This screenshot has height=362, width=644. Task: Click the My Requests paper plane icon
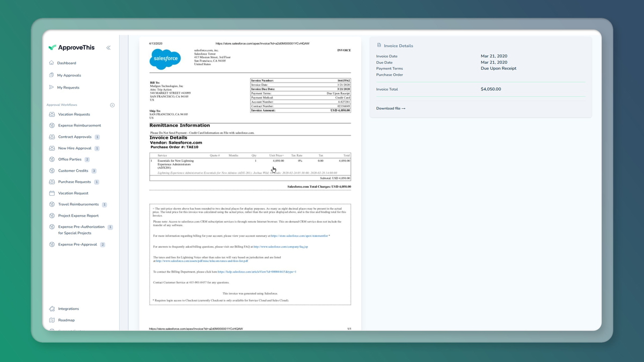click(x=51, y=87)
